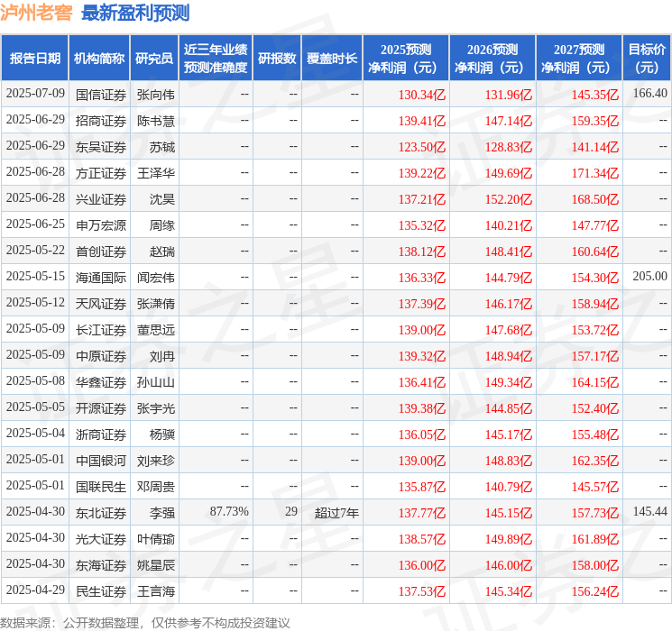
Task: Click the 最新盈利预测 heading
Action: coord(135,13)
